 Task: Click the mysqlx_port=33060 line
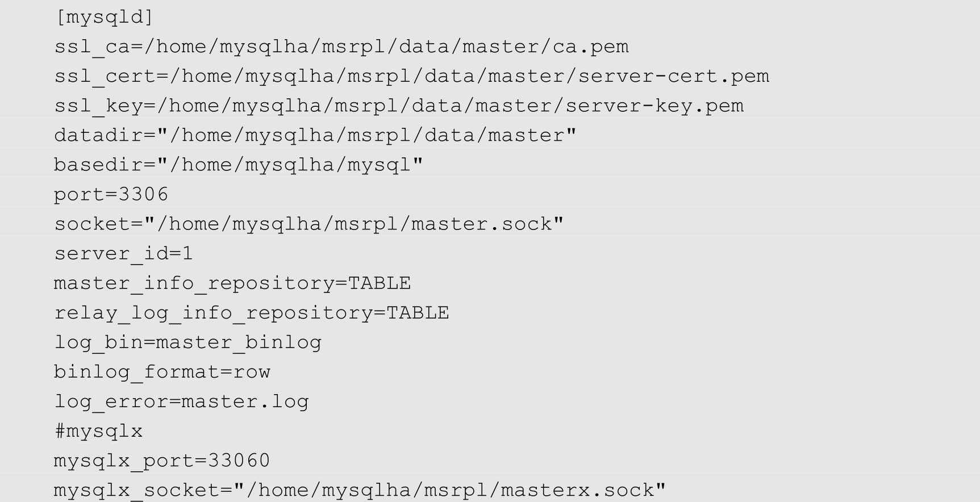tap(162, 460)
